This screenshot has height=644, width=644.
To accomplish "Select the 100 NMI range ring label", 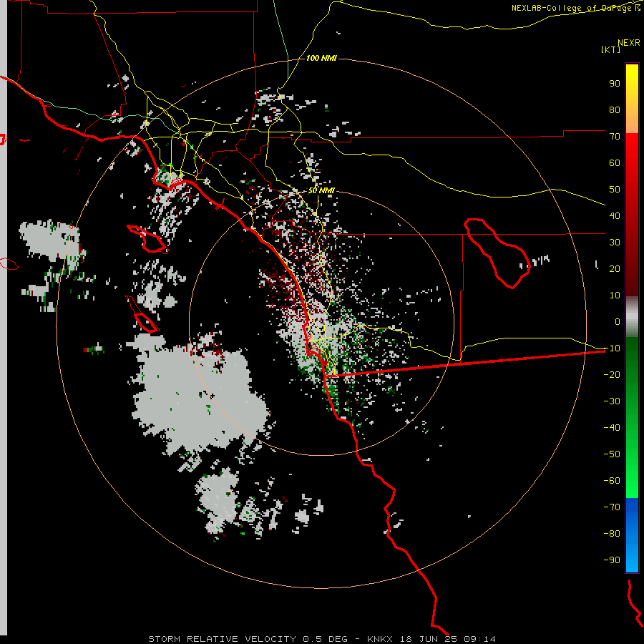I will click(x=321, y=58).
